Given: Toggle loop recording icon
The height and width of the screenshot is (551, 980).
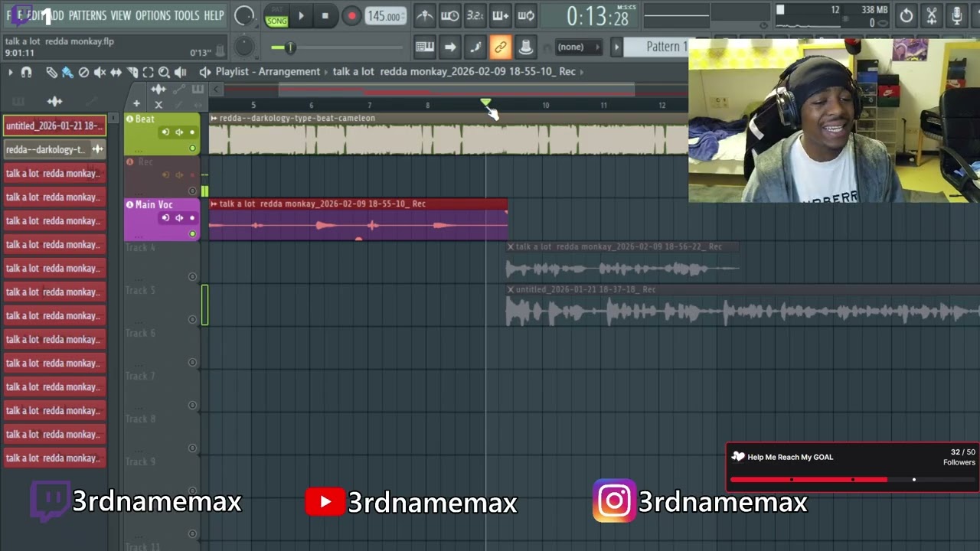Looking at the screenshot, I should click(525, 15).
